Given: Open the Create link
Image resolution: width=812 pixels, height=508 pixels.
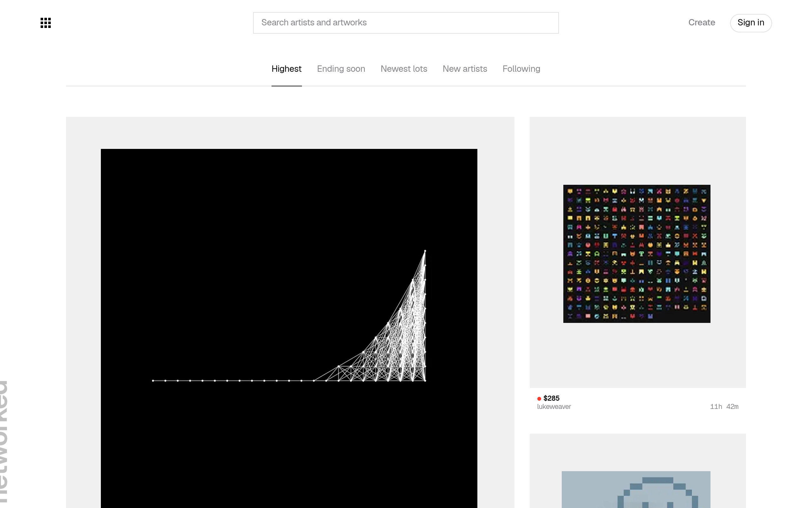Looking at the screenshot, I should pos(702,23).
